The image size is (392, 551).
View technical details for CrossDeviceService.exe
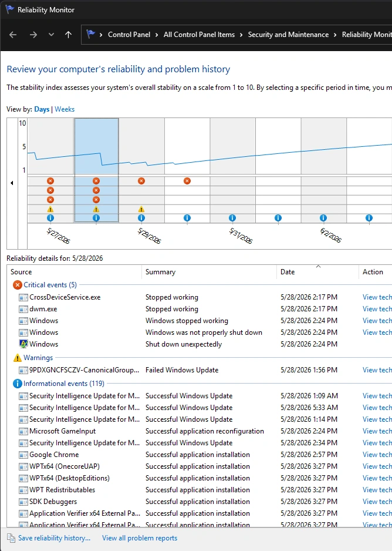[377, 297]
